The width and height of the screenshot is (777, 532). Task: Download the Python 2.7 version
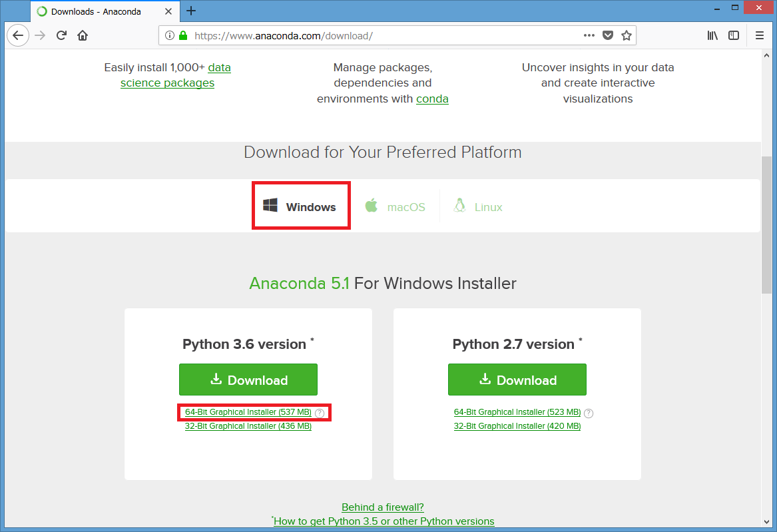517,380
